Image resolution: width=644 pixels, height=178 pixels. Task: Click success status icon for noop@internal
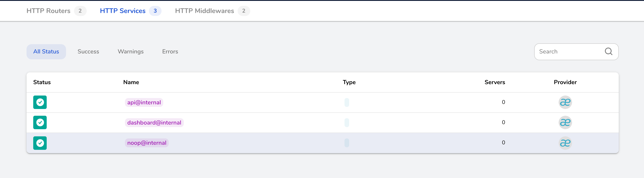(x=40, y=143)
